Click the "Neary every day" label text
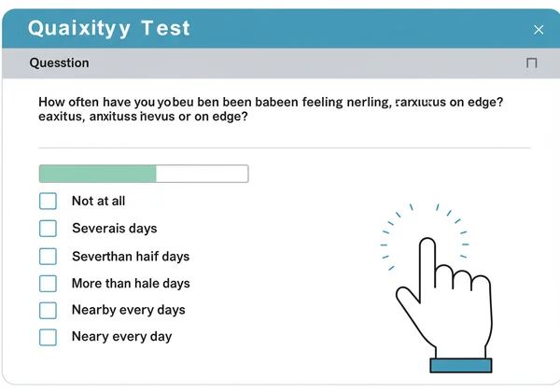Viewport: 560px width, 392px height. pyautogui.click(x=121, y=337)
